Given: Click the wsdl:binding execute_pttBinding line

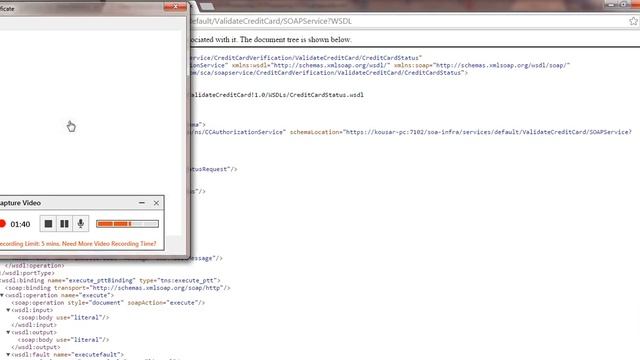Looking at the screenshot, I should pyautogui.click(x=110, y=280).
